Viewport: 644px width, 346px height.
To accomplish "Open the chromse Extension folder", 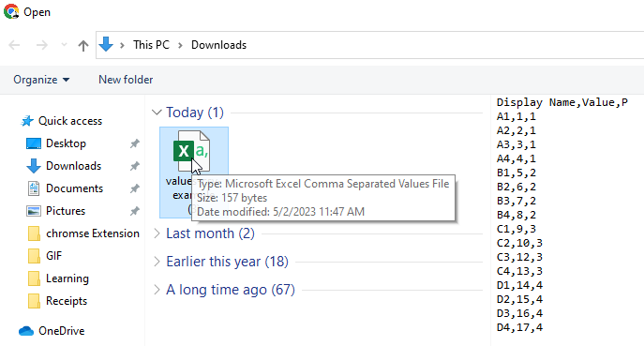I will click(93, 233).
